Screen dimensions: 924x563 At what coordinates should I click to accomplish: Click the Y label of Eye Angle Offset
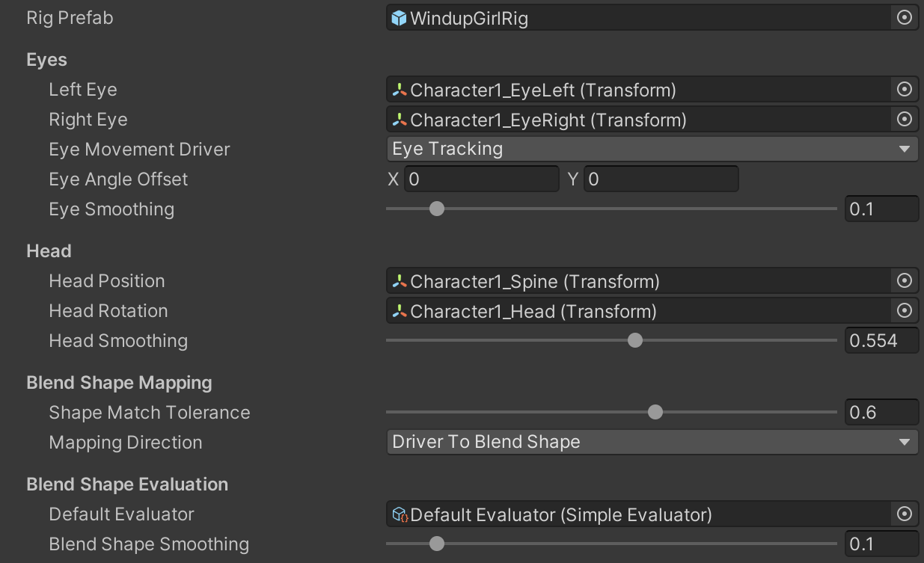(x=573, y=179)
